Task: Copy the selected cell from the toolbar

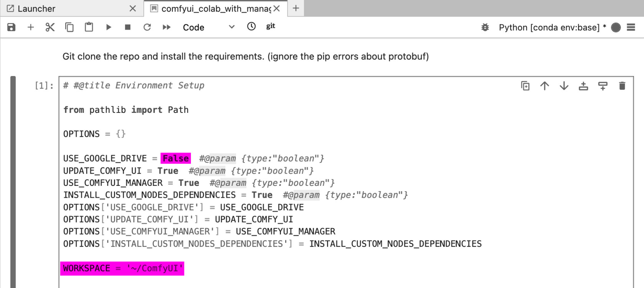Action: click(x=69, y=27)
